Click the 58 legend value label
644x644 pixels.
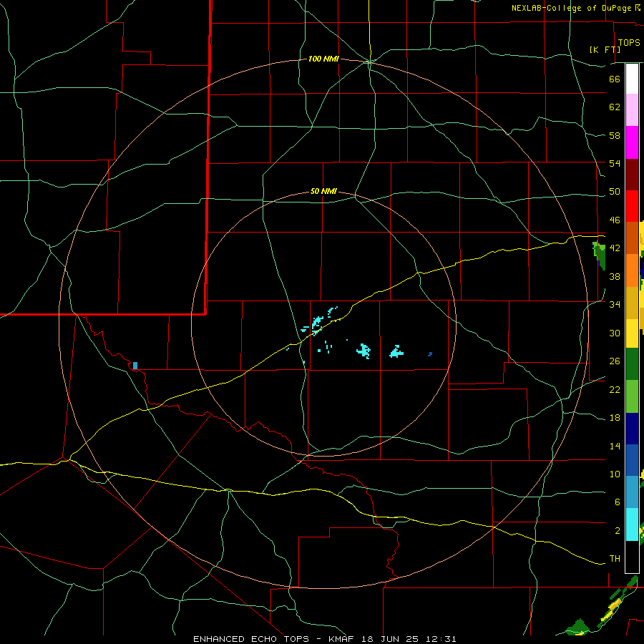tap(615, 135)
